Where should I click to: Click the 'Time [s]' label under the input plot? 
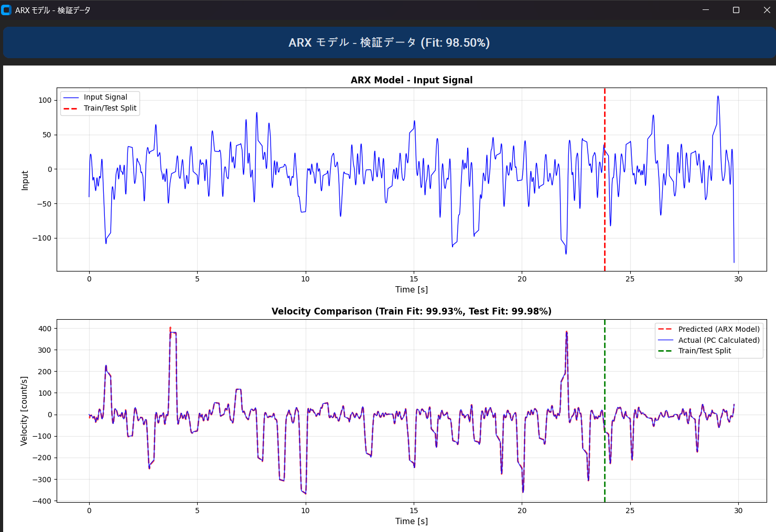pos(411,290)
